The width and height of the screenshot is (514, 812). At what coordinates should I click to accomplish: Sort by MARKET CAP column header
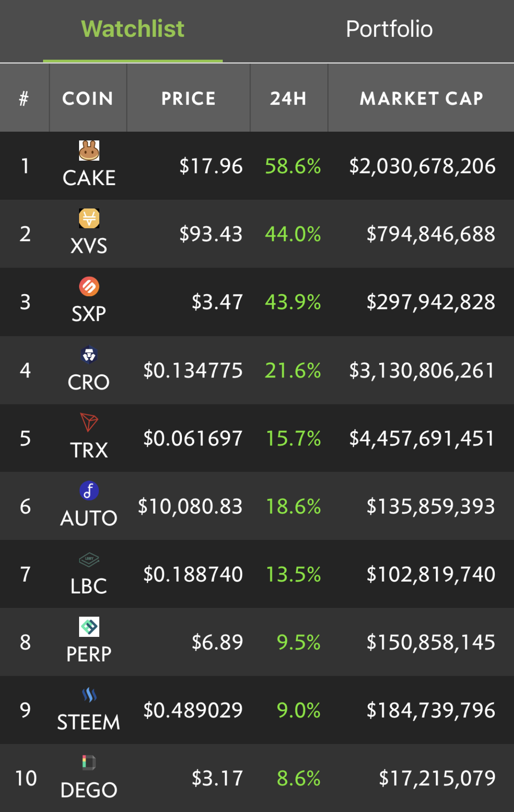pos(421,98)
